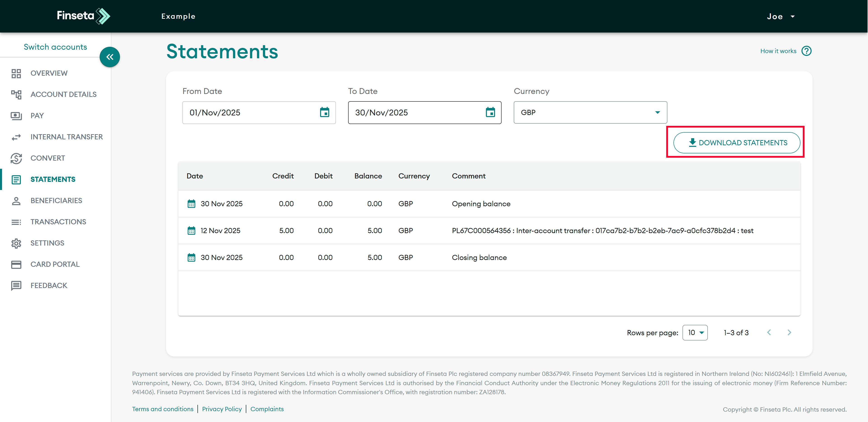868x422 pixels.
Task: Click the How it works help icon
Action: tap(806, 51)
